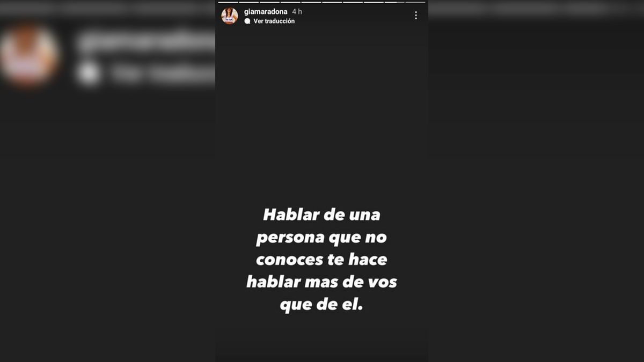
Task: Click the blurred large speech bubble icon
Action: click(x=88, y=74)
